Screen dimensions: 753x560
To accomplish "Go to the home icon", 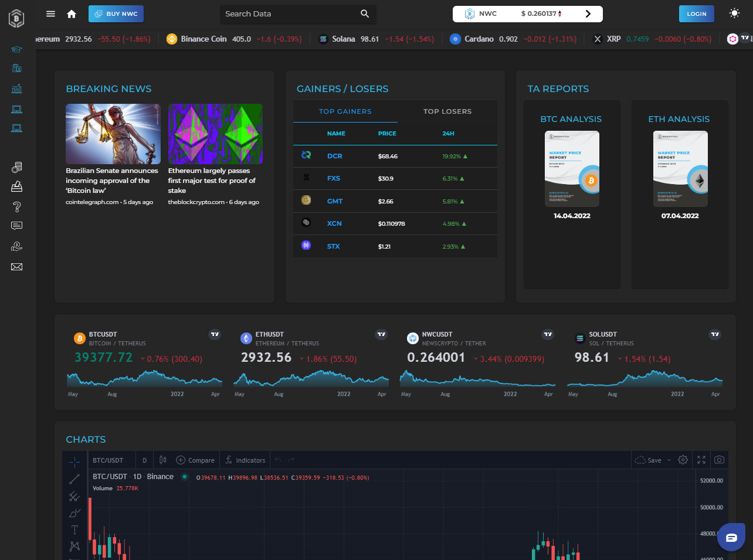I will (72, 13).
